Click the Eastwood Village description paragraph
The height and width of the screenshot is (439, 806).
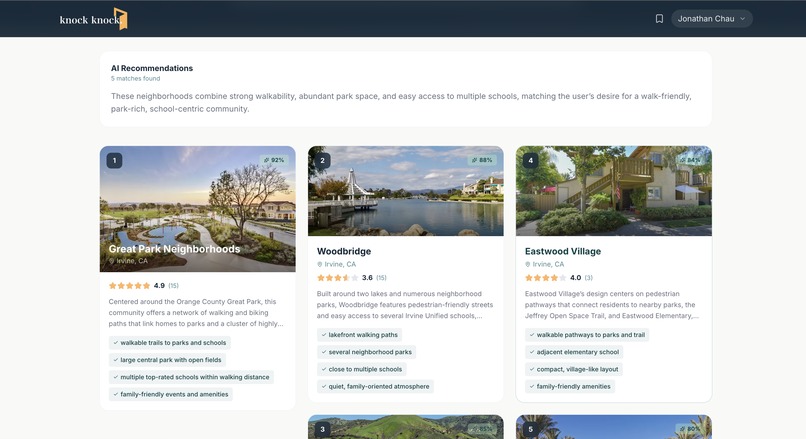click(612, 305)
